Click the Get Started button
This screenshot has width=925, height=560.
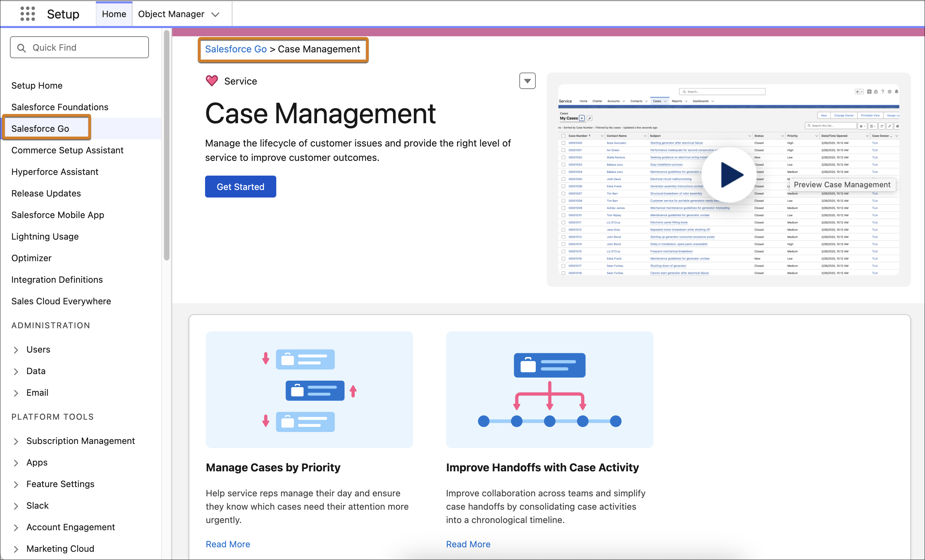241,187
